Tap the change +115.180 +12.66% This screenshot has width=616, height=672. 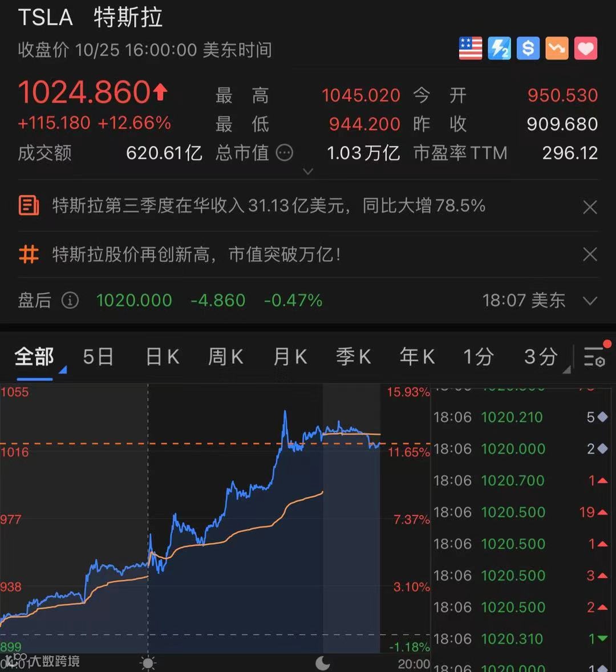pyautogui.click(x=94, y=123)
